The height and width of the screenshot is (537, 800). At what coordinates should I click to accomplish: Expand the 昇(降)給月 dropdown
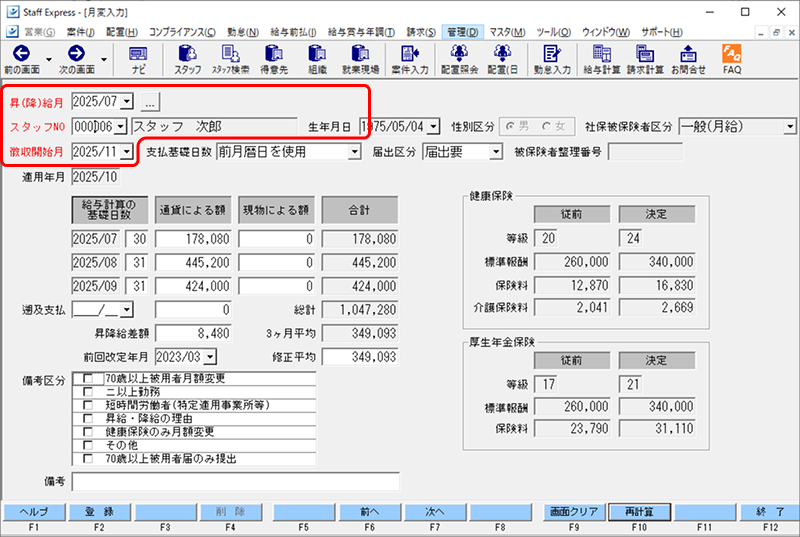tap(127, 101)
